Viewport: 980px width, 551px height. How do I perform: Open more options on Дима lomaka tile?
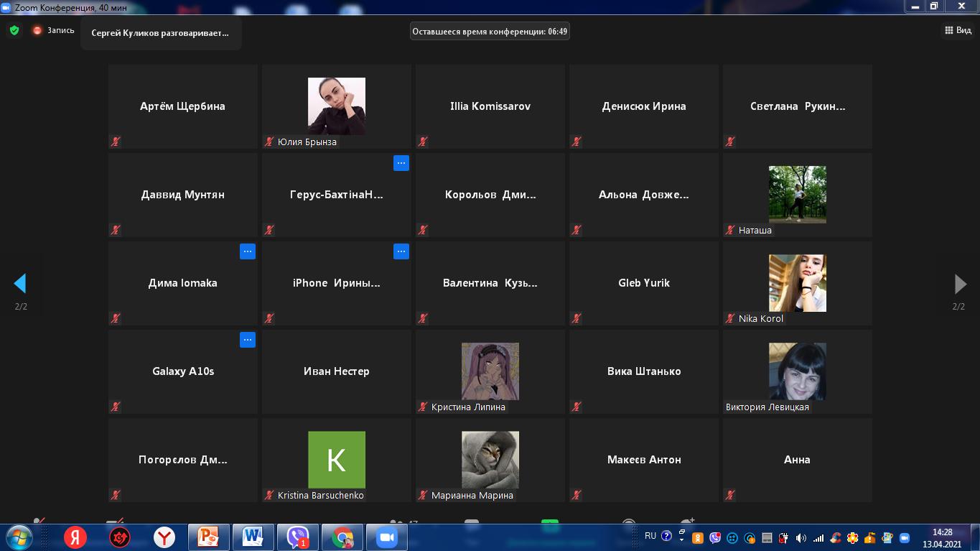[x=248, y=251]
